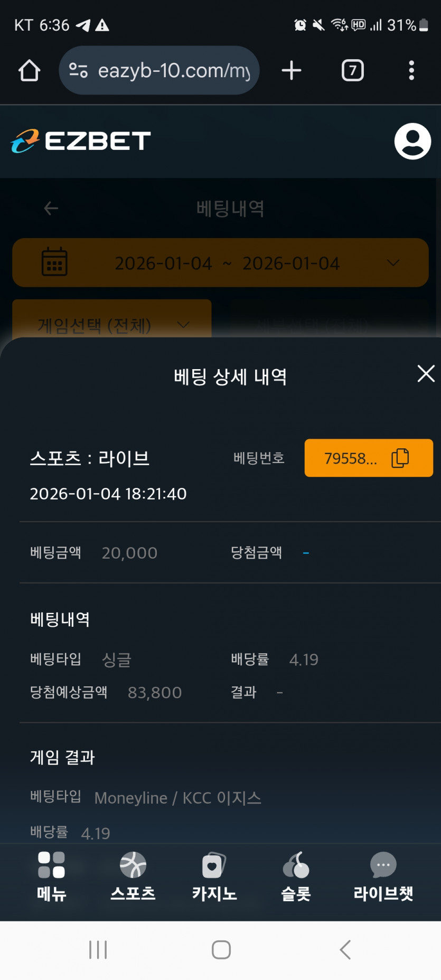Open the tab switcher showing 7 tabs
The image size is (441, 980).
[x=353, y=71]
